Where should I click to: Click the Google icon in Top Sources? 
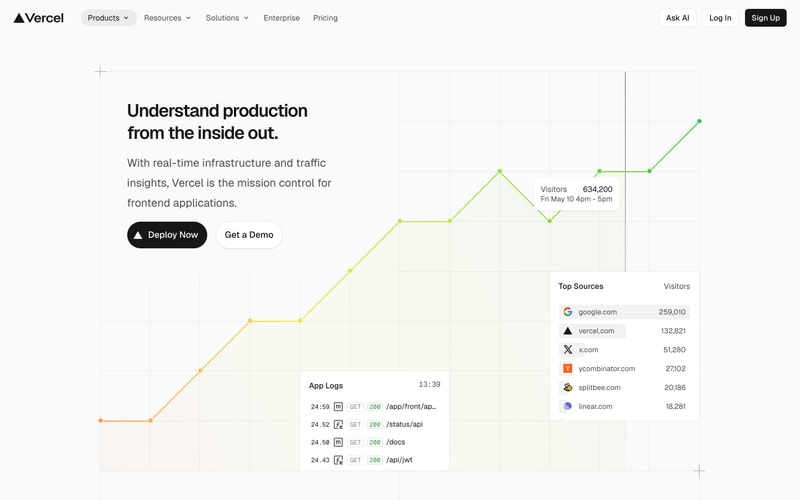[x=568, y=312]
